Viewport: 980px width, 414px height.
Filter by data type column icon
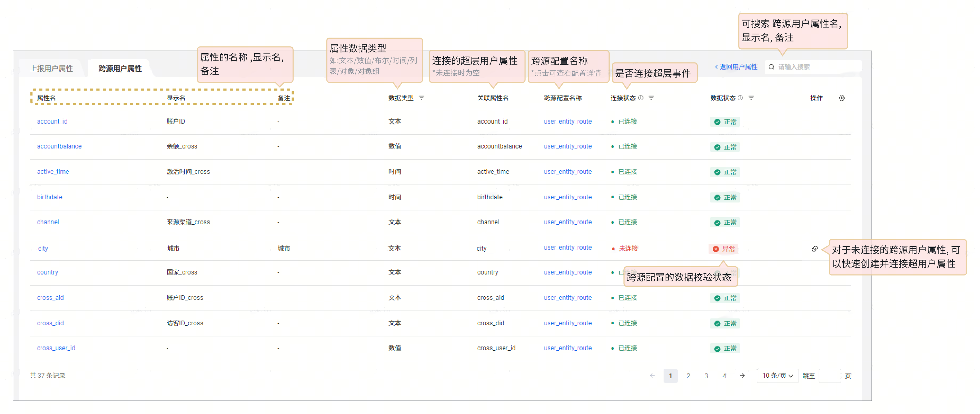pyautogui.click(x=421, y=98)
